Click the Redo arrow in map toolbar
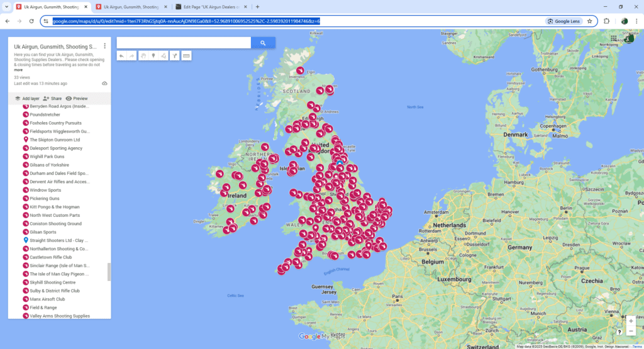The image size is (644, 349). pyautogui.click(x=132, y=56)
